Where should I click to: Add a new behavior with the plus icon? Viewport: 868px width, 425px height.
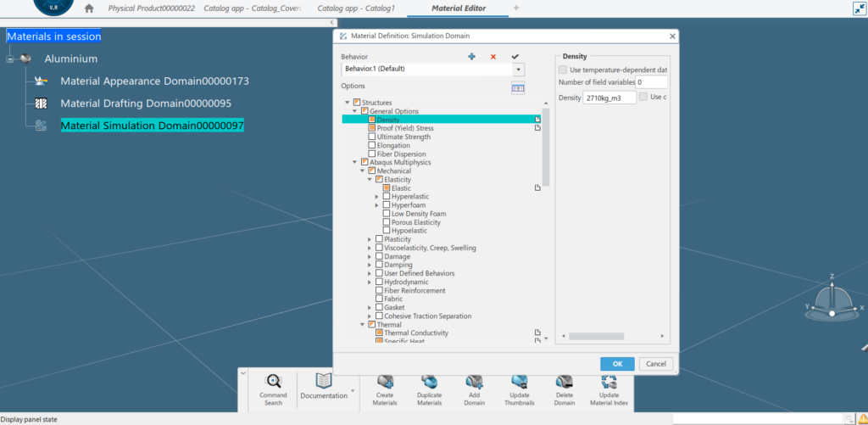coord(471,57)
